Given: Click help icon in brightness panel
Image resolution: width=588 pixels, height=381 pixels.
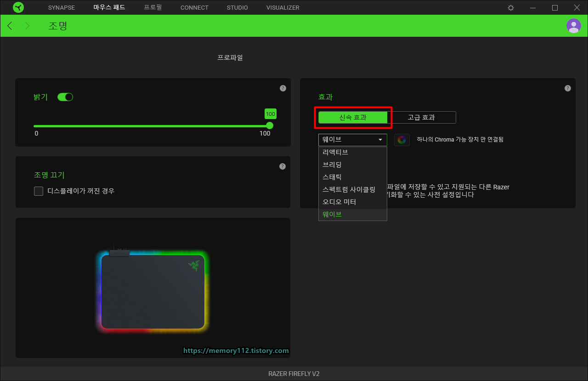Looking at the screenshot, I should 283,88.
